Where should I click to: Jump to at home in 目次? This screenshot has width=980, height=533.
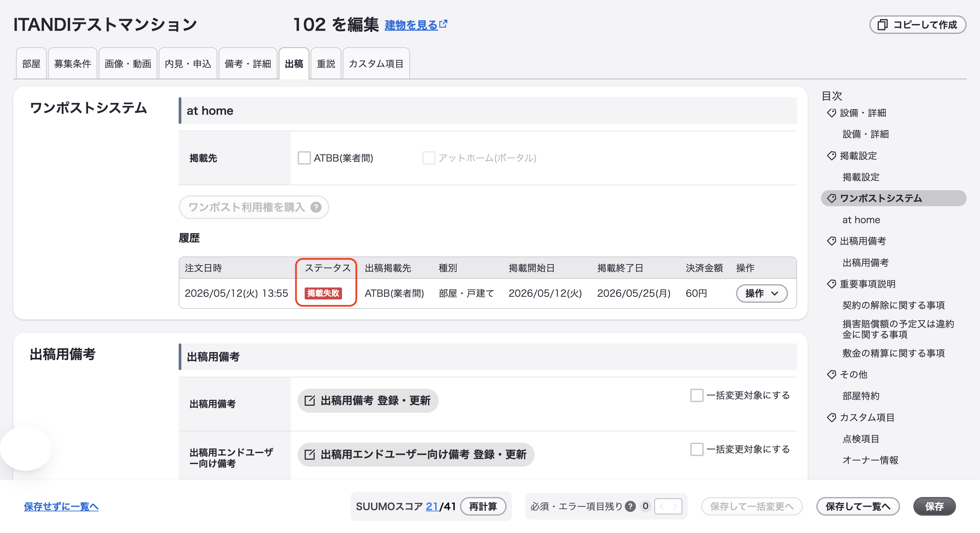click(861, 220)
